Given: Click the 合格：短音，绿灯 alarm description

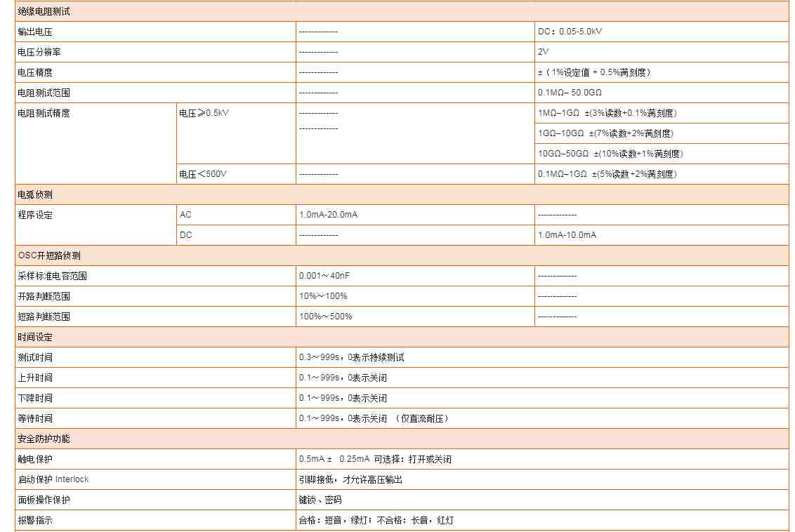Looking at the screenshot, I should [376, 520].
